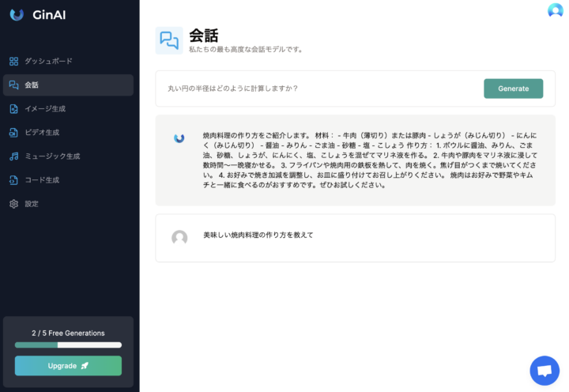Viewport: 569px width, 392px height.
Task: Go to イメージ生成 page
Action: click(x=68, y=109)
